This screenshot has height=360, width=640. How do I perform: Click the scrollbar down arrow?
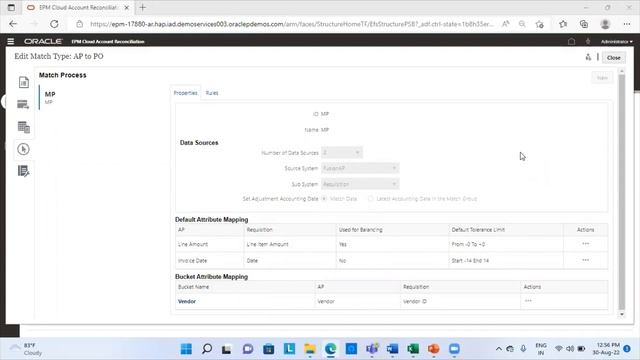click(622, 314)
